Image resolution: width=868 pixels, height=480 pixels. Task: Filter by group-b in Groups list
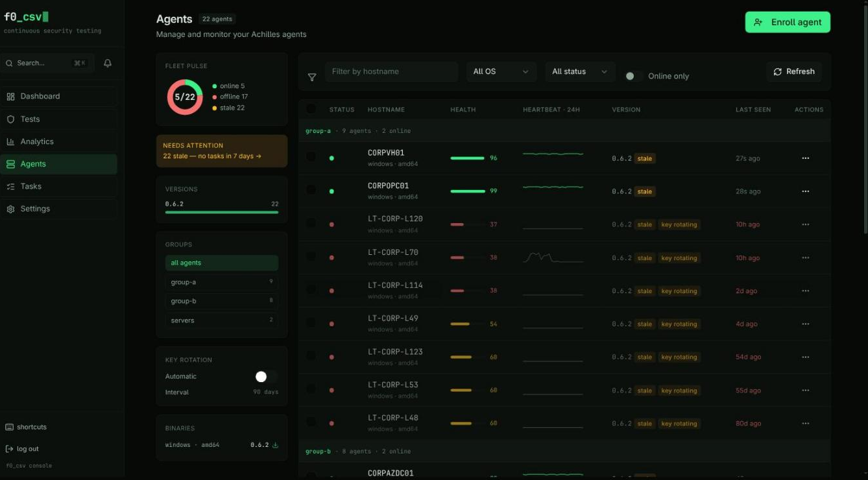[222, 301]
